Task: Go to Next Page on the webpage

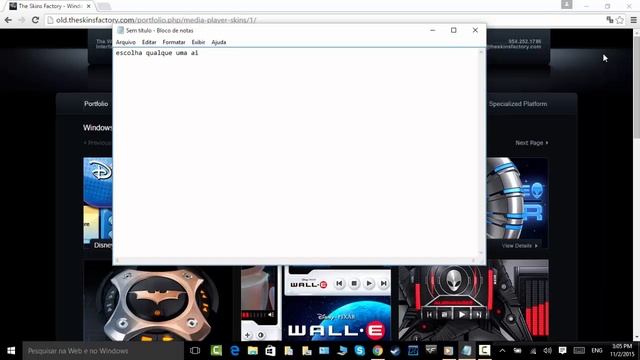Action: click(x=531, y=143)
